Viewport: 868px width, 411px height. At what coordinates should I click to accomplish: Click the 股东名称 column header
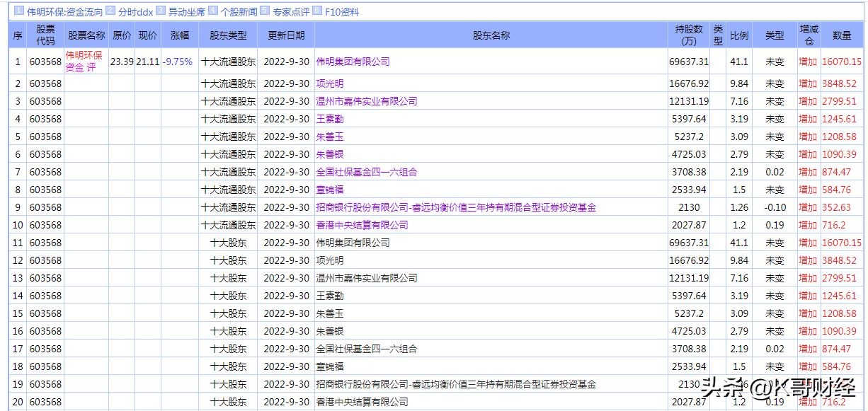[491, 35]
